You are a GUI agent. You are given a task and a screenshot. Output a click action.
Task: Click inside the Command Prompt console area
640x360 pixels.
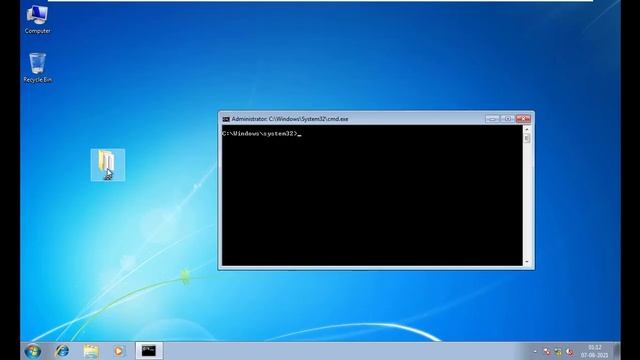tap(372, 196)
